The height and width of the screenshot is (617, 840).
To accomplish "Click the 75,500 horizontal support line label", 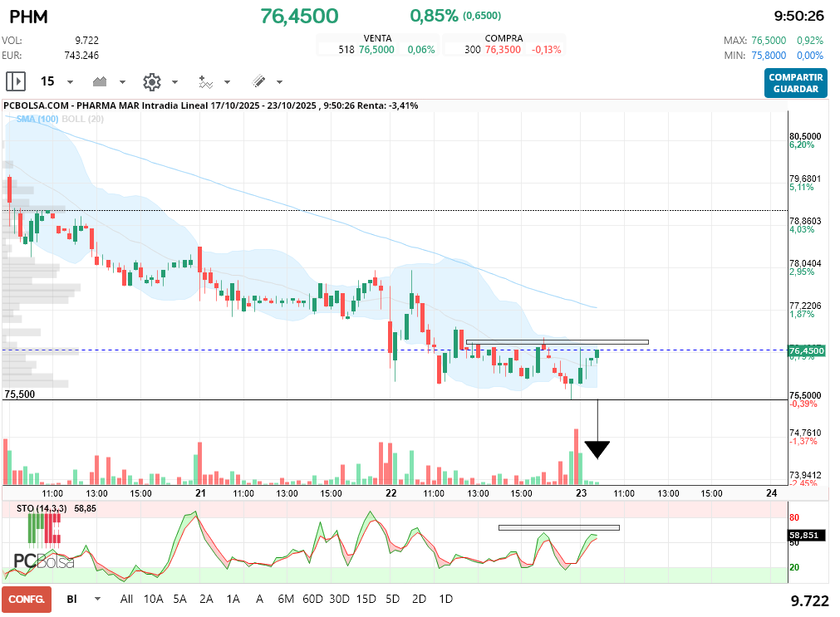I will click(x=20, y=394).
